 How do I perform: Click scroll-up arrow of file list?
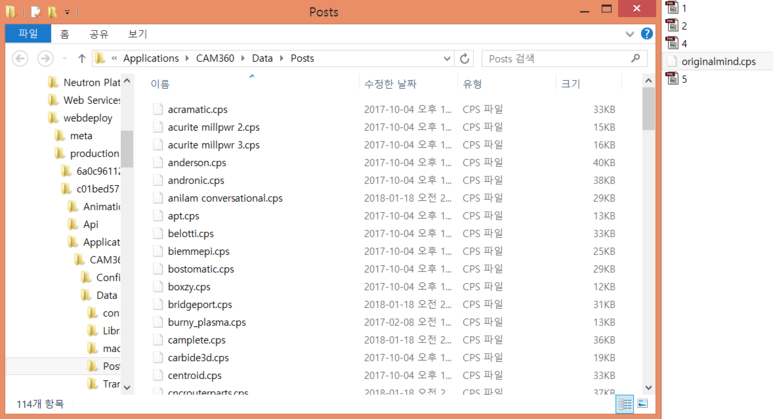tap(649, 81)
